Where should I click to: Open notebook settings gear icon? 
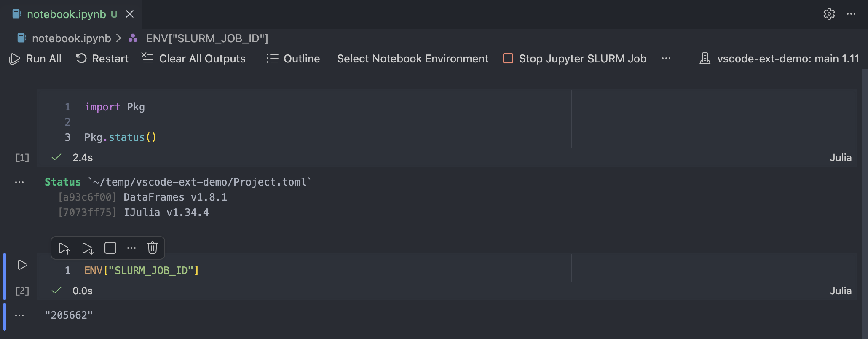(x=829, y=14)
